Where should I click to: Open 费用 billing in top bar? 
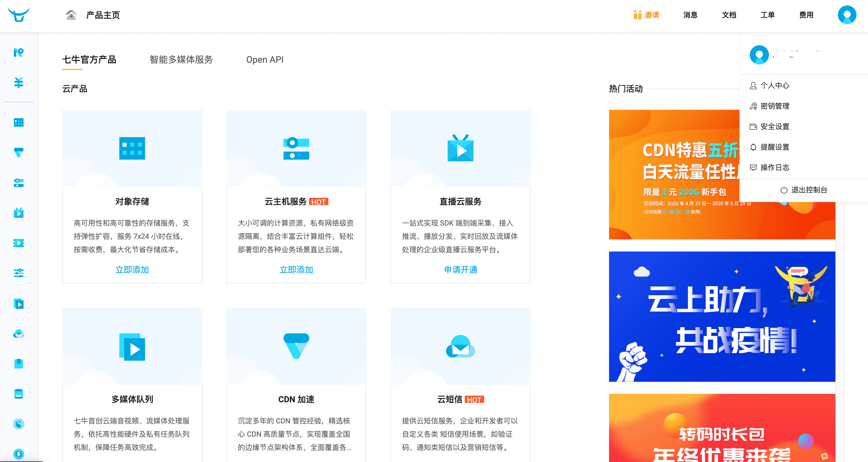(x=806, y=15)
